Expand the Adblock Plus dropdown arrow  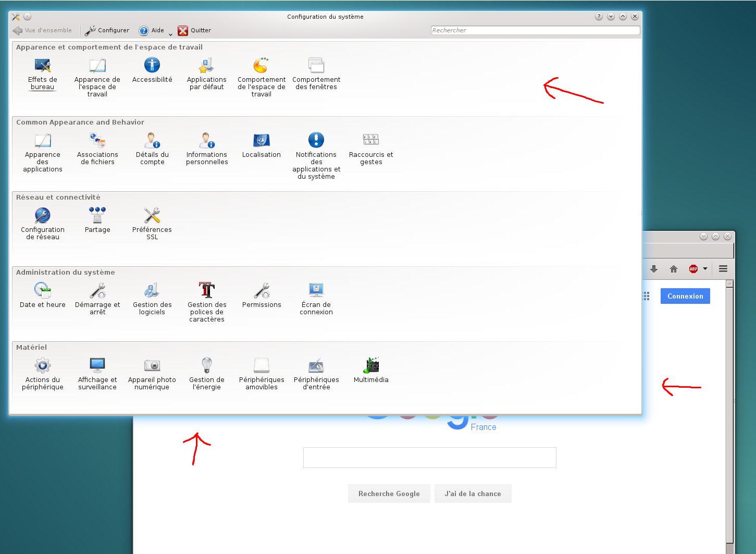pos(705,269)
